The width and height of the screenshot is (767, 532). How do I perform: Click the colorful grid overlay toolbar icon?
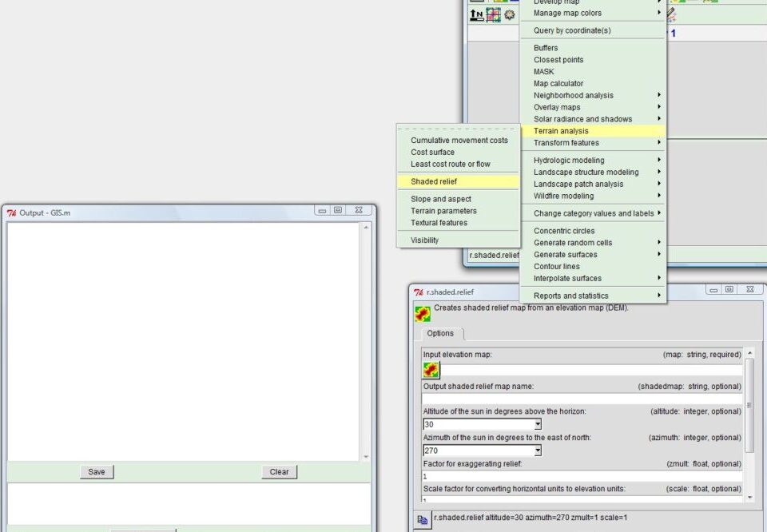point(494,15)
